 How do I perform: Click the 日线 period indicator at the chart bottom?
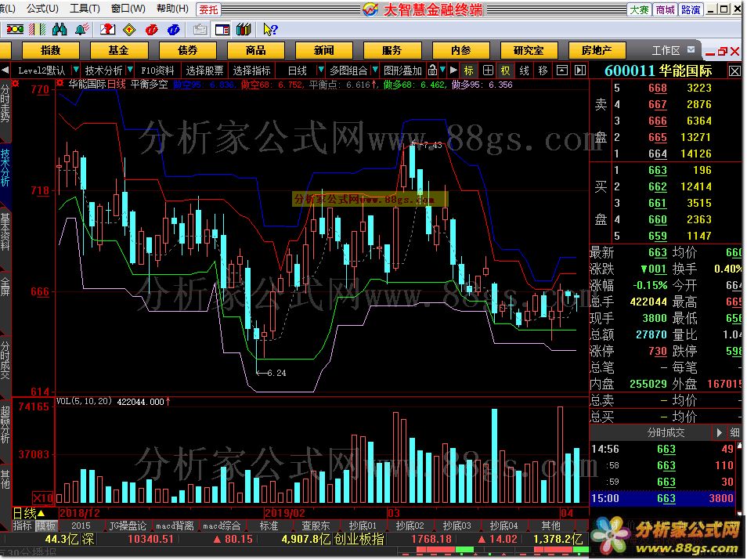point(28,513)
